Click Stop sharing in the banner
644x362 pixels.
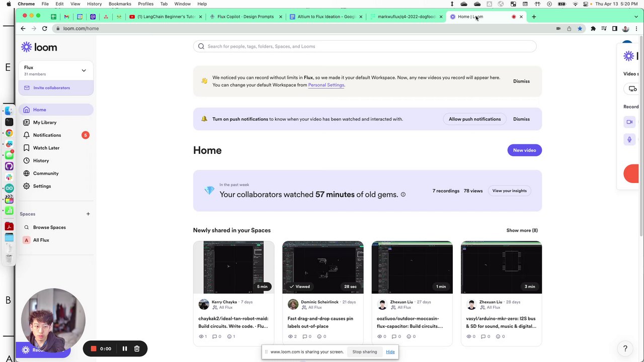coord(364,352)
